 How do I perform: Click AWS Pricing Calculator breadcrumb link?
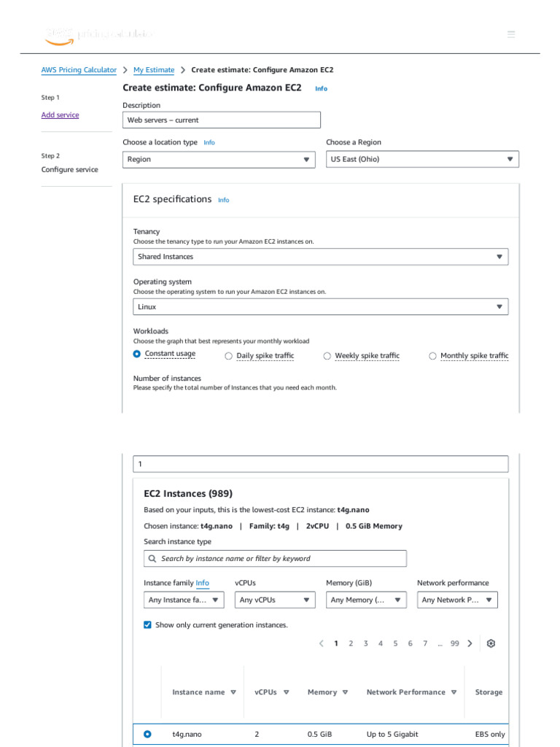tap(79, 70)
